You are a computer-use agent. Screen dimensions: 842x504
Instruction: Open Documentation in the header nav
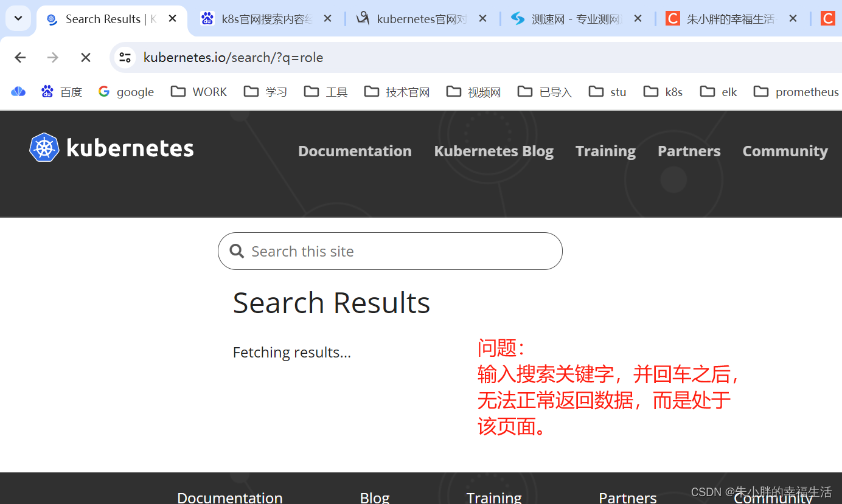click(x=355, y=151)
